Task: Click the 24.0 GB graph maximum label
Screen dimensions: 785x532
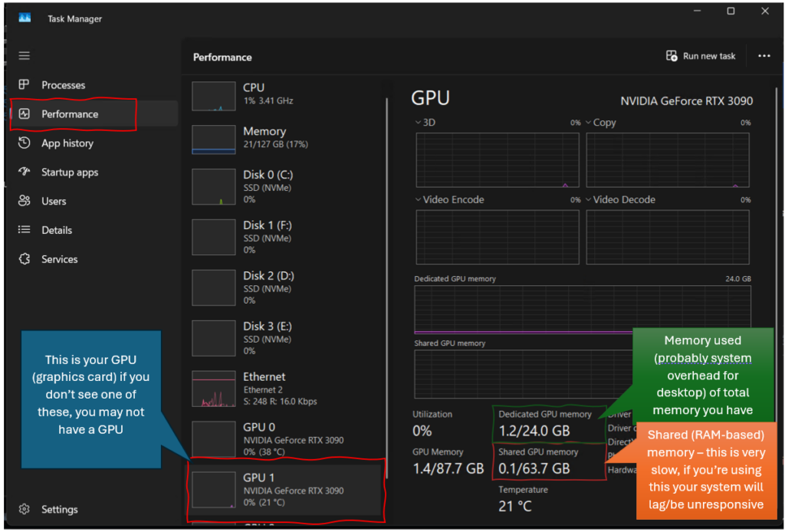Action: [x=738, y=279]
